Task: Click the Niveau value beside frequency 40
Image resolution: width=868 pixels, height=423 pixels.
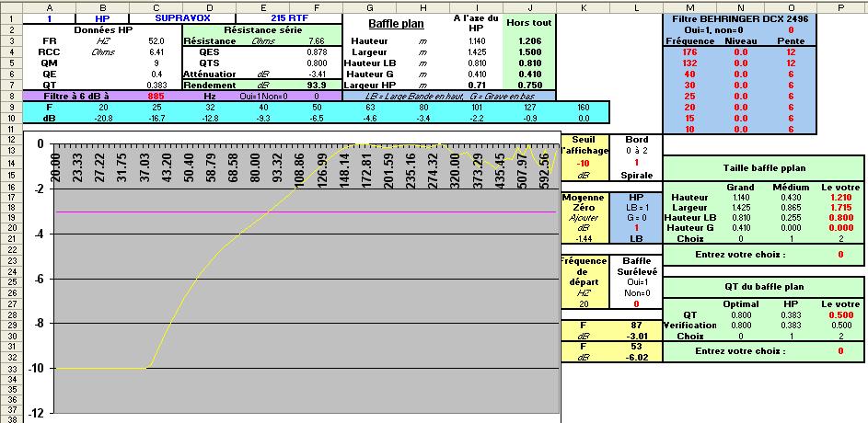Action: pyautogui.click(x=741, y=74)
